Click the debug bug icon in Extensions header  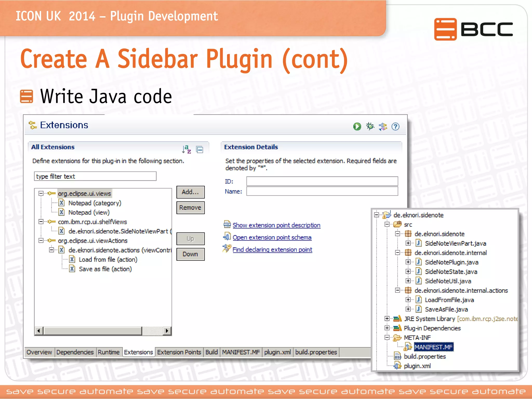[x=370, y=126]
